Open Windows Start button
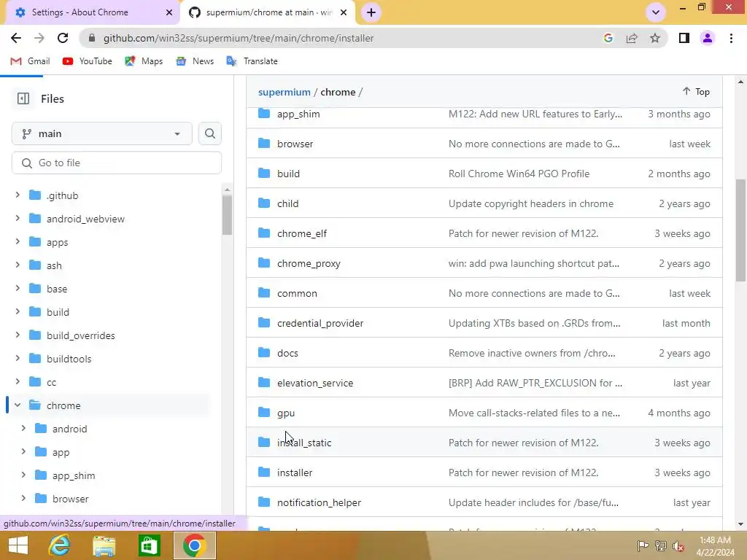 click(18, 545)
